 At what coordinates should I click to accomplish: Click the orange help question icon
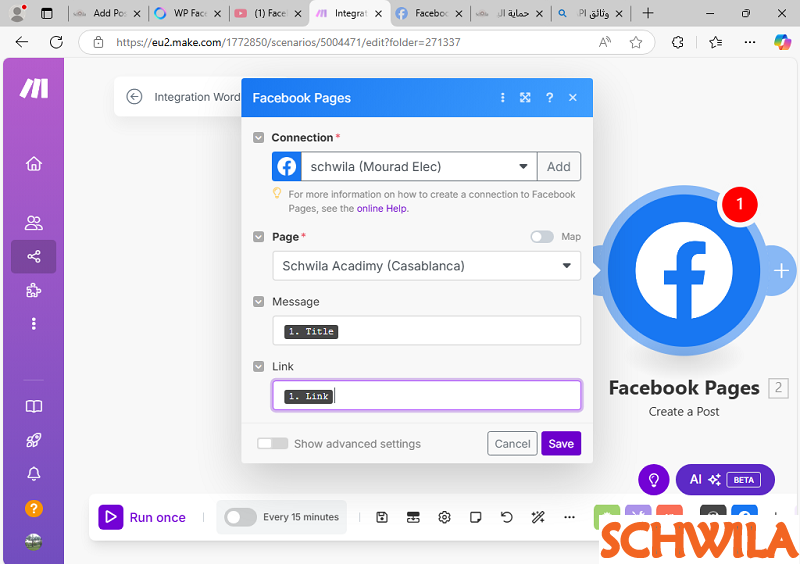[x=34, y=508]
